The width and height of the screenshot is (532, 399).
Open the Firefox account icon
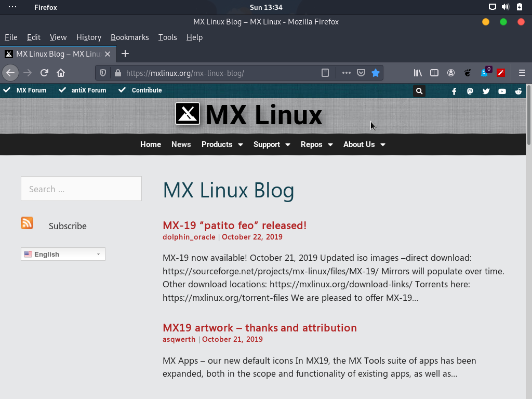point(451,73)
